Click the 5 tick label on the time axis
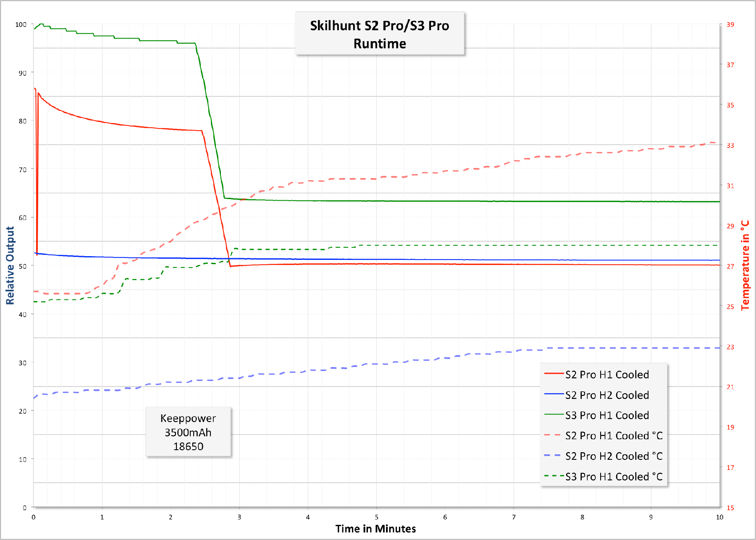This screenshot has width=756, height=540. coord(376,517)
